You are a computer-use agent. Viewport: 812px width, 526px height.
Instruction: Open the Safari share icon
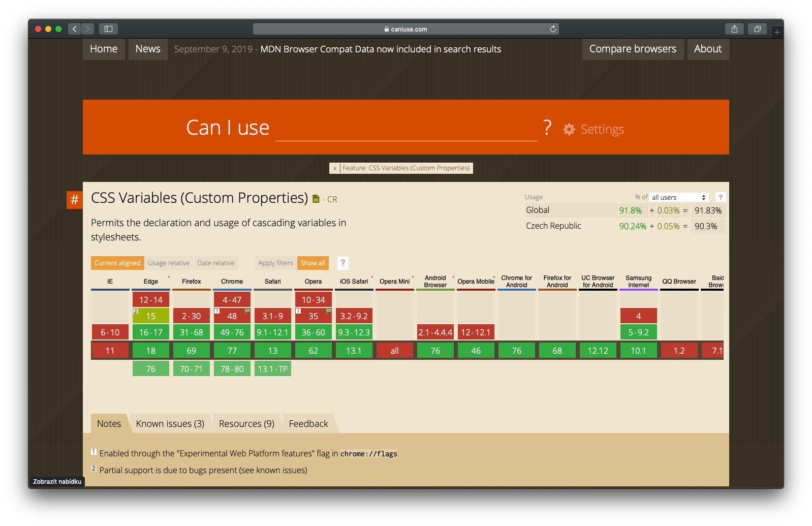click(734, 29)
